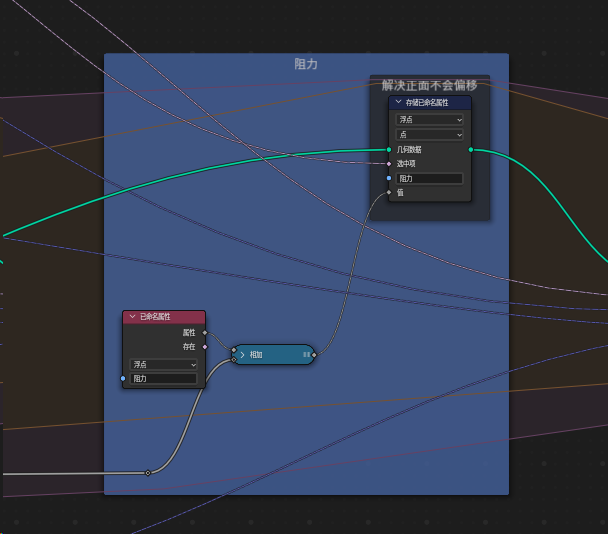Collapse the 存储已命名属性 node with its chevron
608x534 pixels.
click(398, 102)
